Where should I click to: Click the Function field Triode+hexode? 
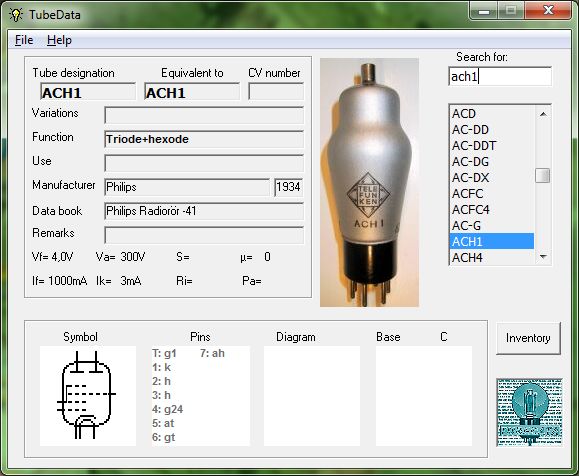click(x=204, y=139)
